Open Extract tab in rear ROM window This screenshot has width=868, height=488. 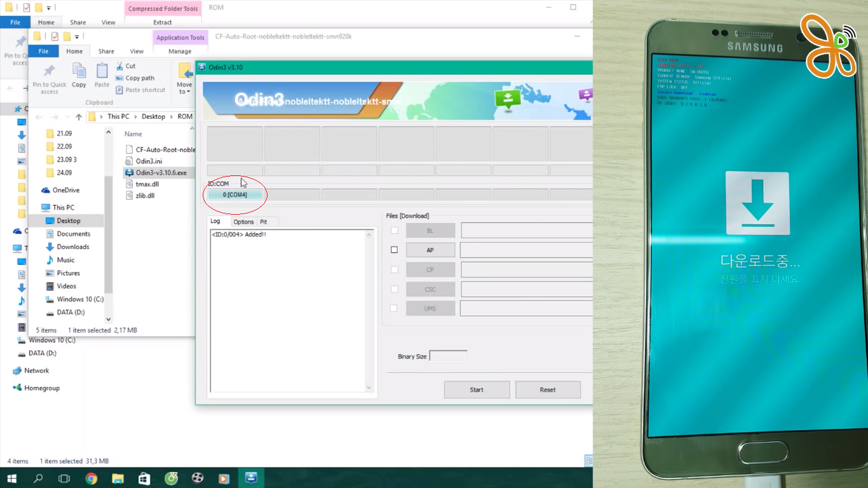point(163,22)
